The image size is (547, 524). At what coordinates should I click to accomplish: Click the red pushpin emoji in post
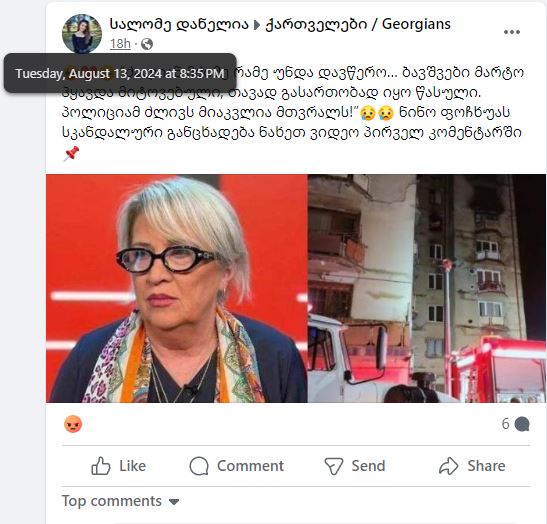point(71,154)
